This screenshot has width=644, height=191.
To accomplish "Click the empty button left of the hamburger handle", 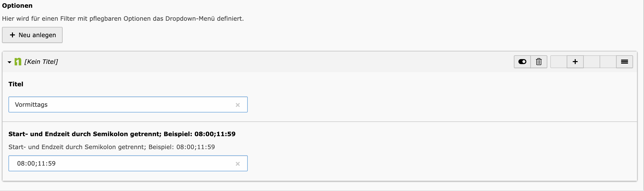I will tap(608, 62).
